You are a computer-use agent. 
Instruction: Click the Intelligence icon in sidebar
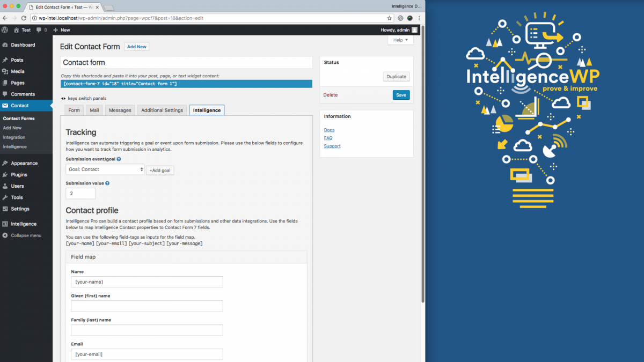5,224
